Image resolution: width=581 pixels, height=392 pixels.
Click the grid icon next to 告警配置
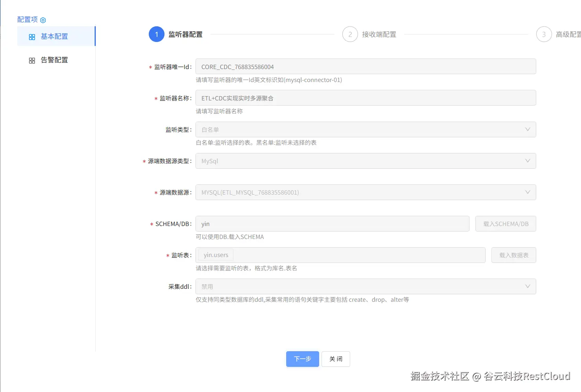(x=32, y=60)
